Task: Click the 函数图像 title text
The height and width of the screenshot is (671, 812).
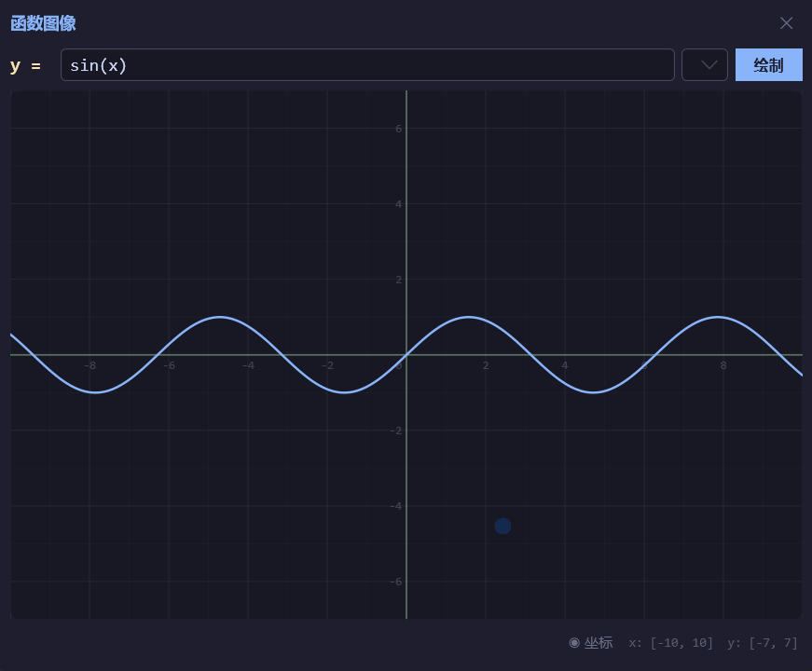Action: (x=43, y=23)
